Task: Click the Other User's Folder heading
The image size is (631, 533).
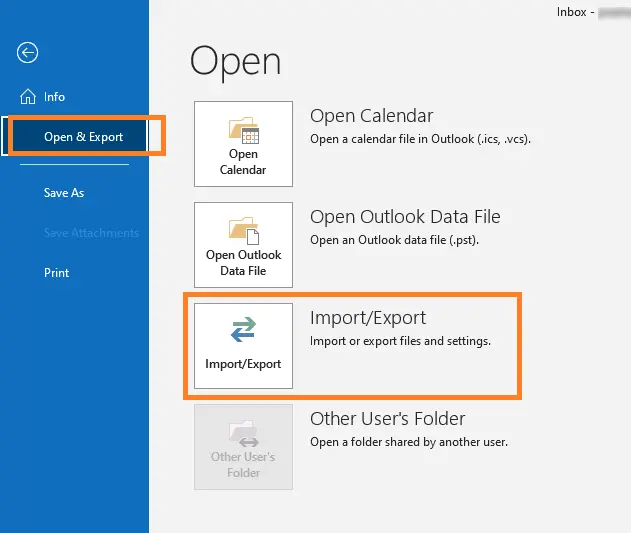Action: 388,419
